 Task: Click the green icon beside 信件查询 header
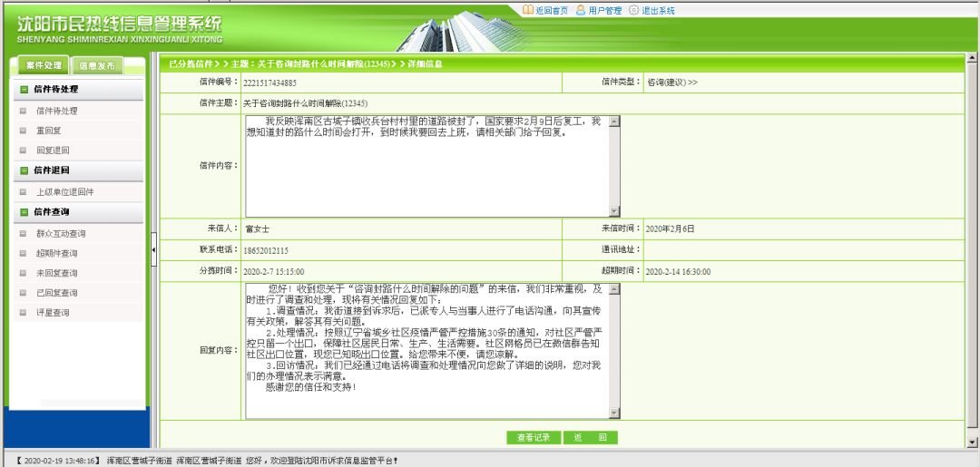[x=24, y=212]
